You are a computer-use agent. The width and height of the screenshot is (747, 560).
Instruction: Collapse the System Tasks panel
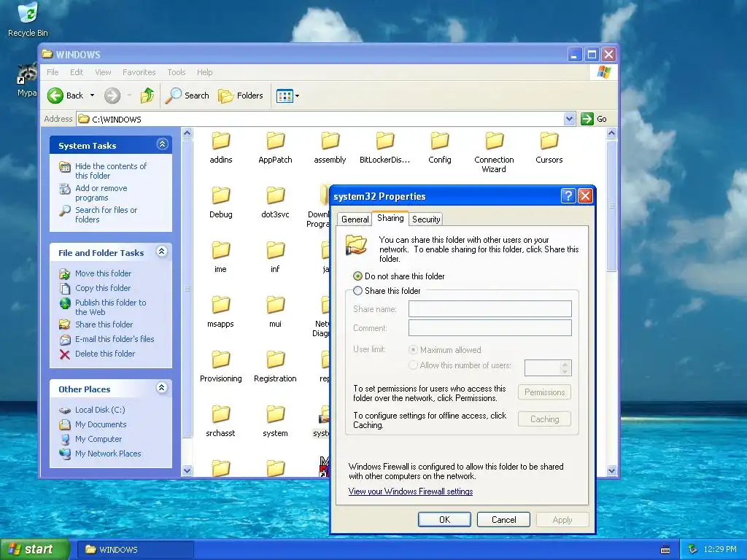click(162, 144)
